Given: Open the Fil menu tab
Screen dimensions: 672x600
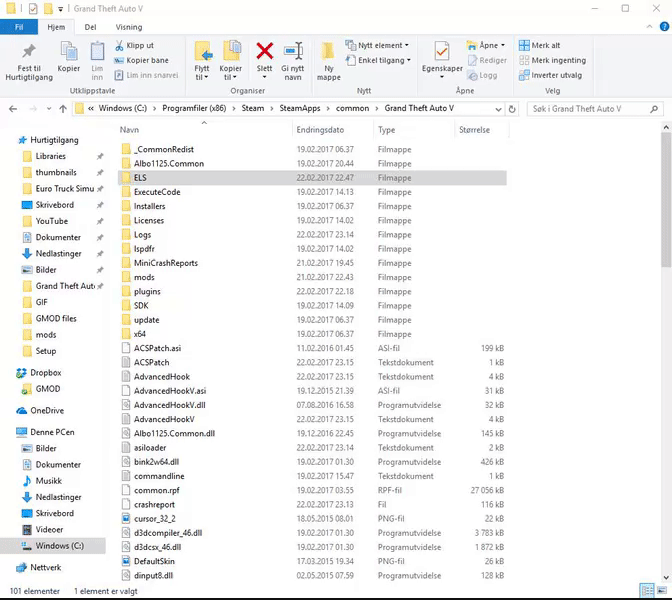Looking at the screenshot, I should [x=19, y=27].
